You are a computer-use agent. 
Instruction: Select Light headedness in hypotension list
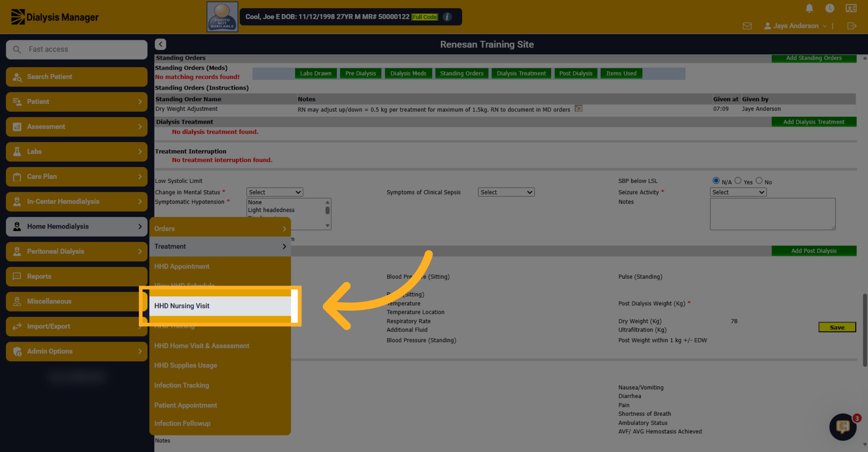(271, 210)
